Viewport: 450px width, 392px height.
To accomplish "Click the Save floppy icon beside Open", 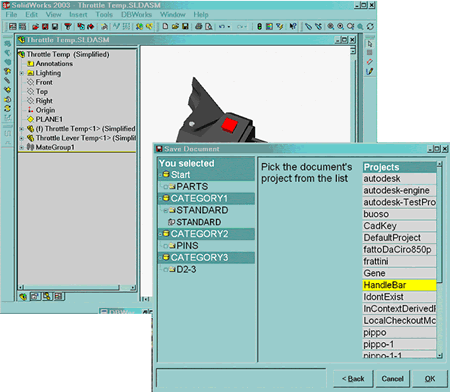I will [x=185, y=26].
